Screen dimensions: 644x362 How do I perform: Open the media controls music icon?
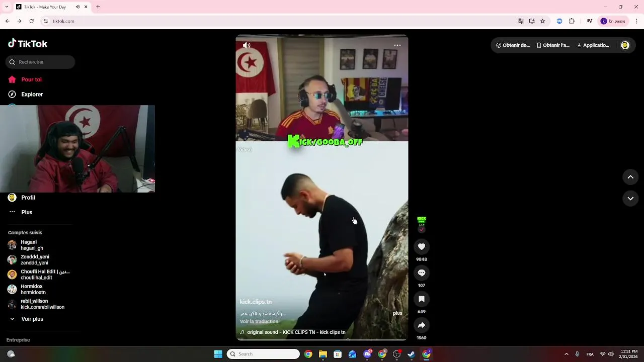click(x=590, y=21)
